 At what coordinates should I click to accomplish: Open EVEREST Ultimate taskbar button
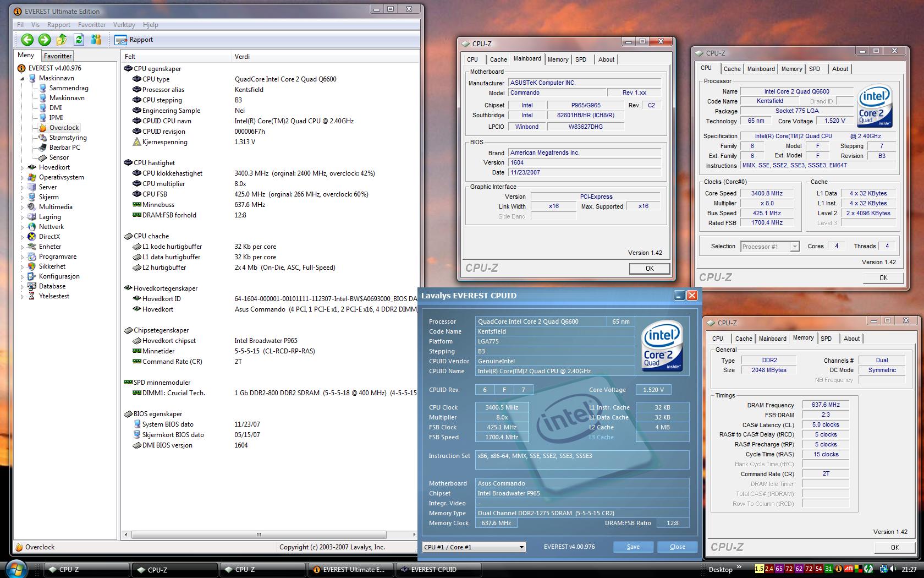pyautogui.click(x=350, y=570)
